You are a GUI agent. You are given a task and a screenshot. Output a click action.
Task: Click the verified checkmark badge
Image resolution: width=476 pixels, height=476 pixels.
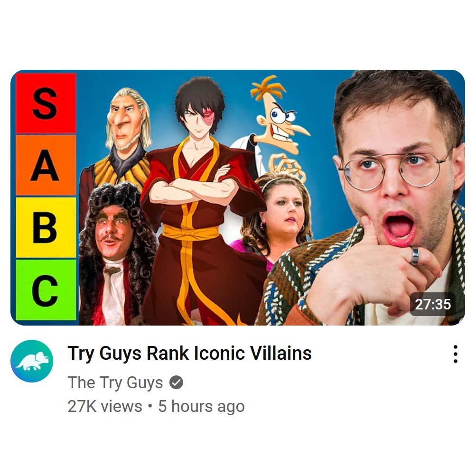point(176,382)
